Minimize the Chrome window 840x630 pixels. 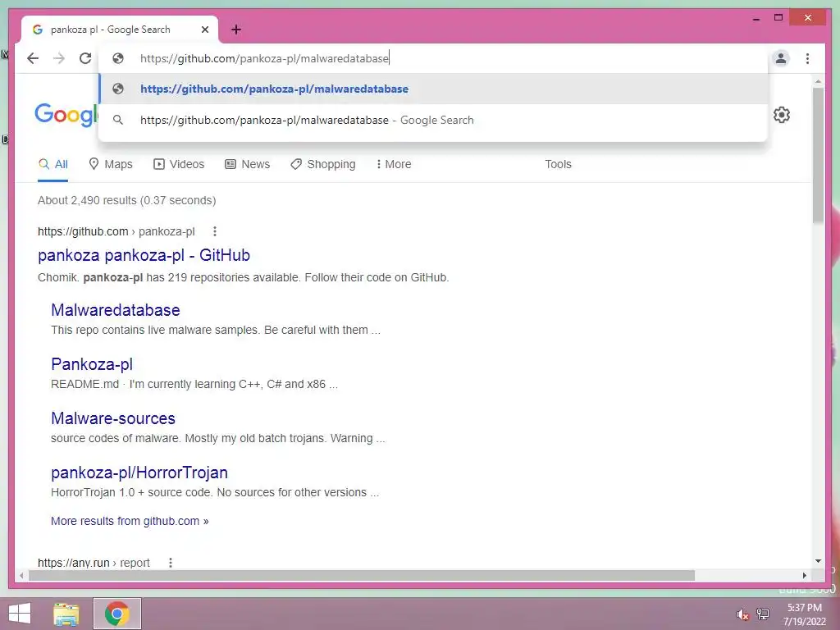point(756,18)
